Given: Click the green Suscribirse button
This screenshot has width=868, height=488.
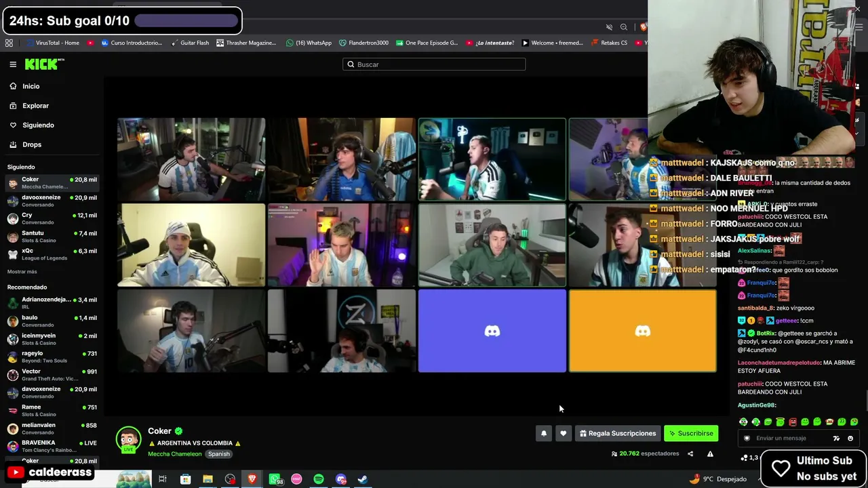Looking at the screenshot, I should [x=691, y=434].
